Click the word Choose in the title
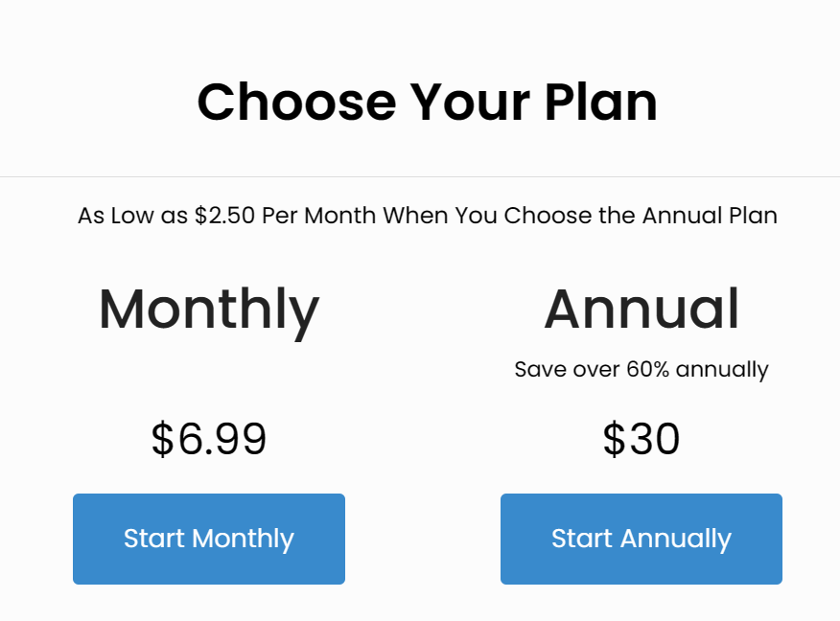The width and height of the screenshot is (840, 621). point(297,102)
